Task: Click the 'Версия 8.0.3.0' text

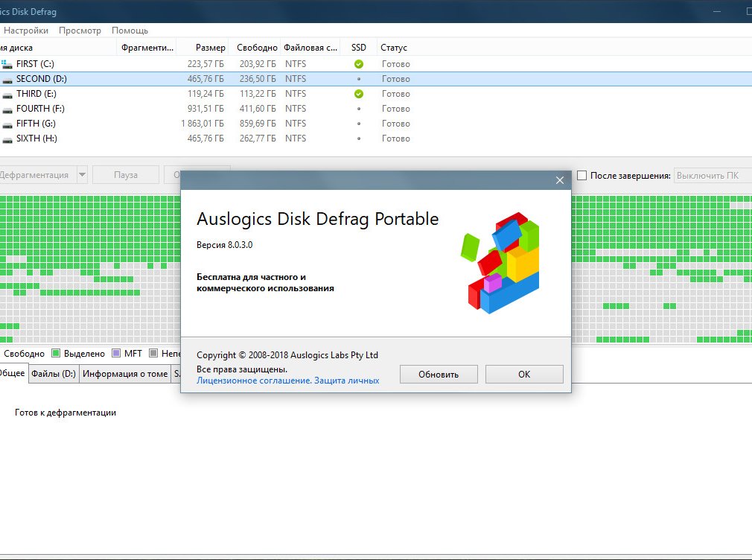Action: point(224,245)
